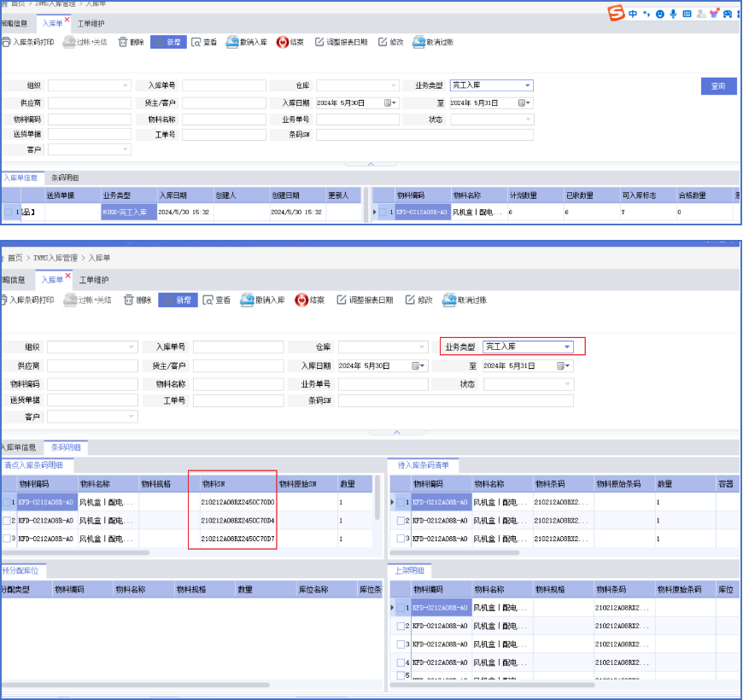Select the row 4 checkbox in the 上架明细 grid
Image resolution: width=743 pixels, height=700 pixels.
401,662
